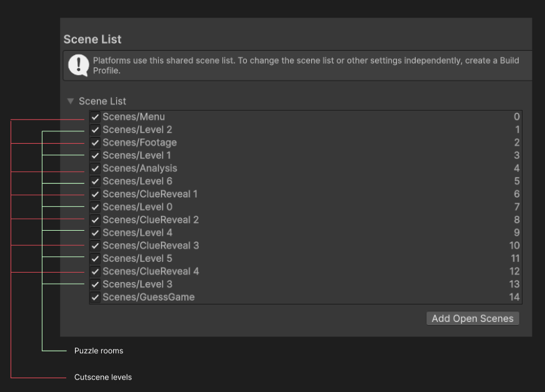545x392 pixels.
Task: Select Scenes/ClueReveal 2 list item
Action: click(151, 220)
